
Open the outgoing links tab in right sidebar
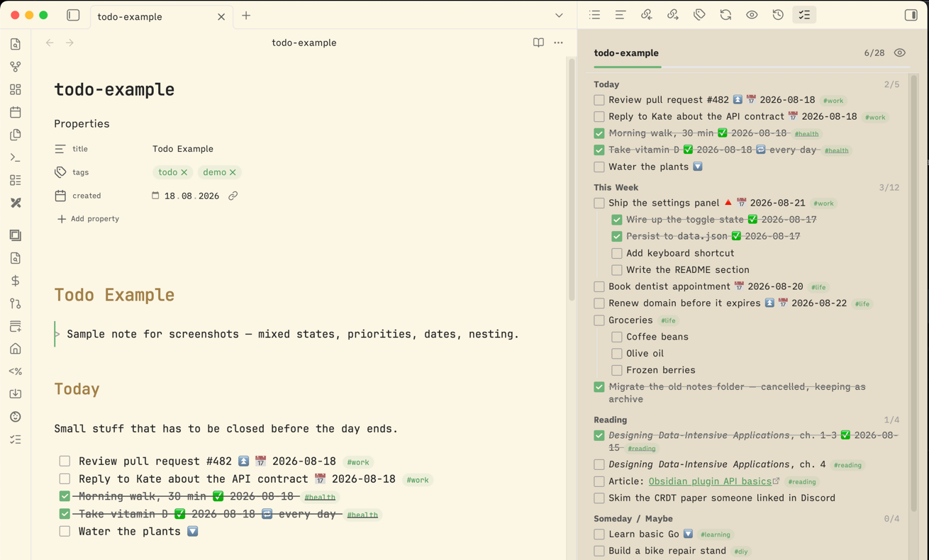click(x=673, y=15)
